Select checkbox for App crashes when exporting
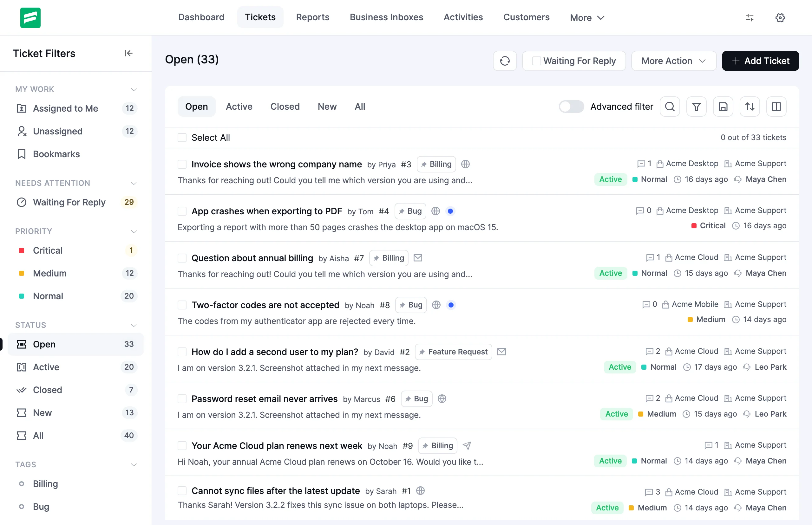This screenshot has width=812, height=525. pyautogui.click(x=182, y=211)
